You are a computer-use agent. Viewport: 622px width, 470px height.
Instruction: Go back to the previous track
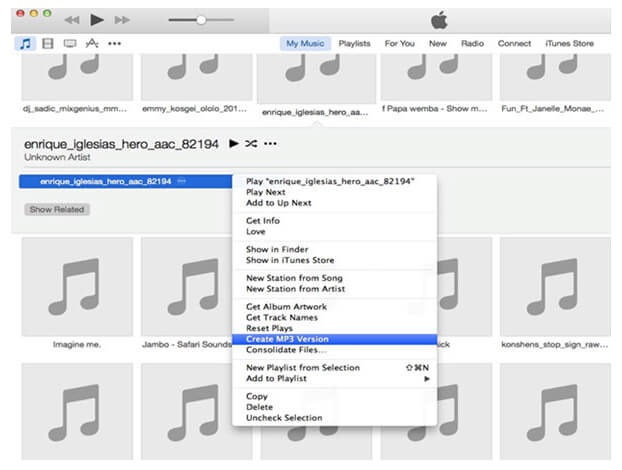coord(72,20)
